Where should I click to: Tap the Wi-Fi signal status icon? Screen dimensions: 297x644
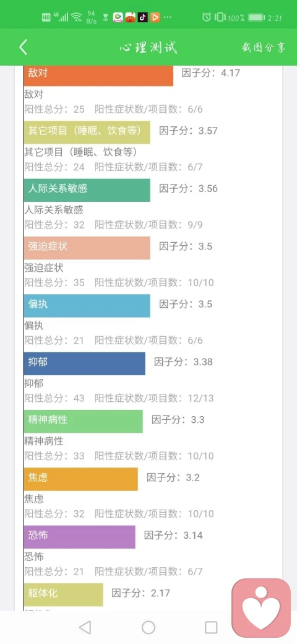click(76, 17)
